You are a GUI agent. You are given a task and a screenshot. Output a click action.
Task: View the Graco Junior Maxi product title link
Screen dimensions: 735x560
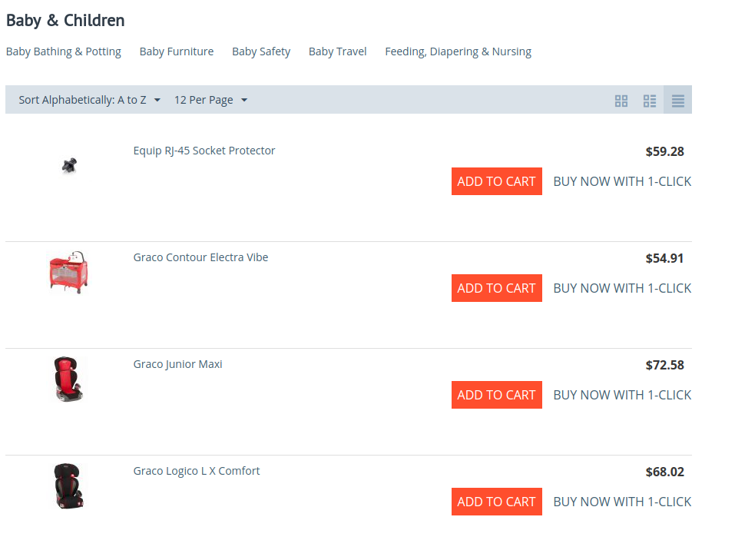(177, 364)
